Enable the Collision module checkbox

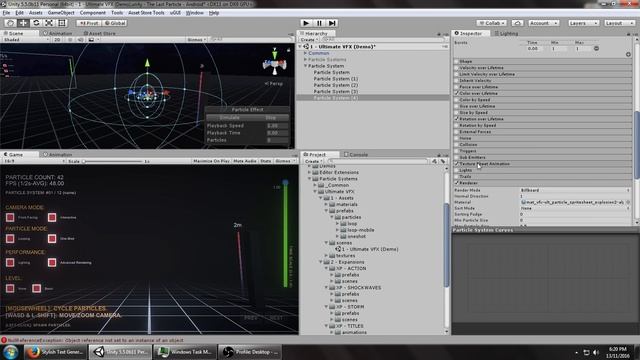[457, 144]
